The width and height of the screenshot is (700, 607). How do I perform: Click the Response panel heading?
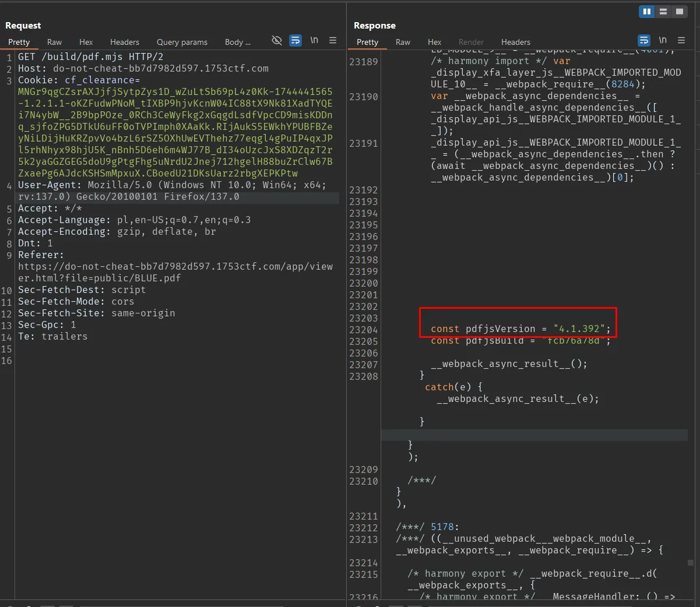click(x=375, y=26)
